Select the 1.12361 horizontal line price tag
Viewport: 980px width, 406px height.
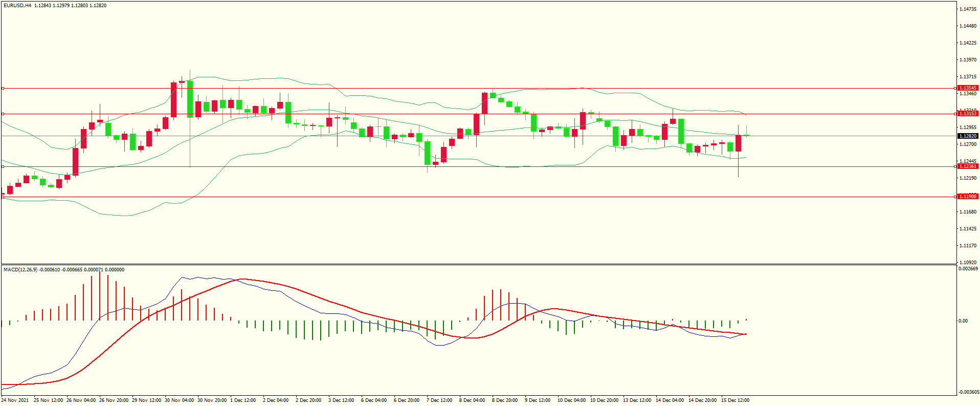(968, 166)
